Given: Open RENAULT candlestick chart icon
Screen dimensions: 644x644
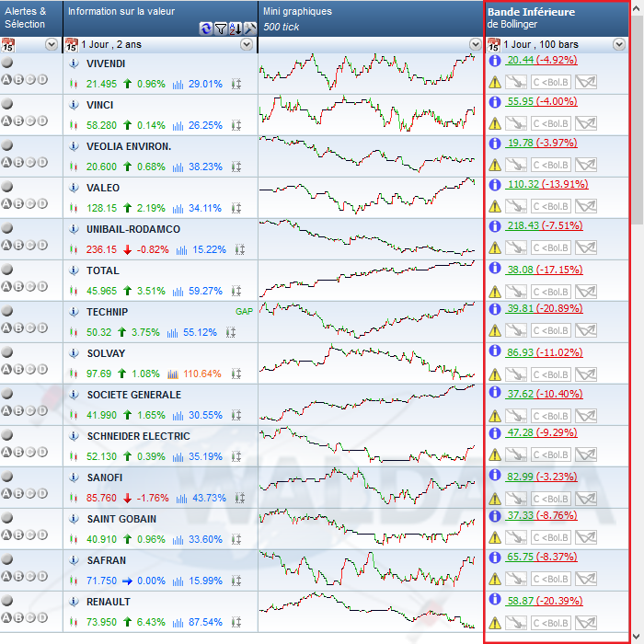Looking at the screenshot, I should [x=74, y=622].
